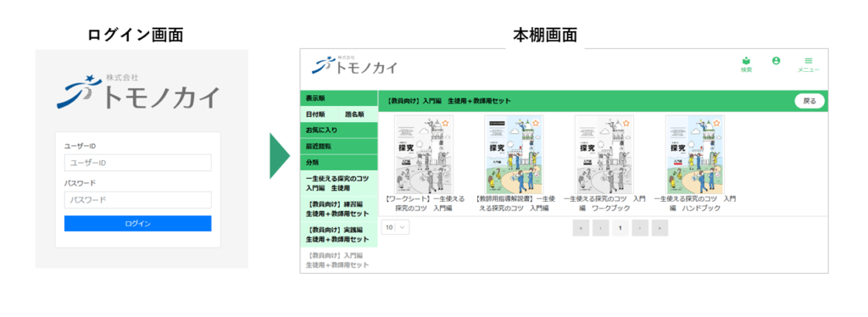The image size is (868, 317).
Task: Click the 戻る button
Action: [810, 101]
